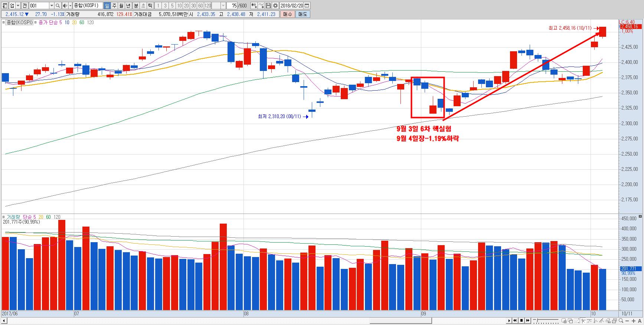The image size is (644, 325).
Task: Choose the 120 interval button
Action: [208, 6]
